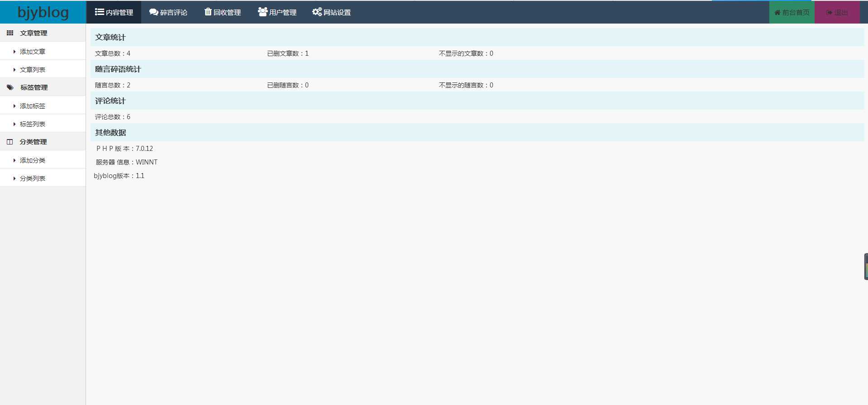
Task: Click the speech bubbles icon beside 碎言评论
Action: pos(153,12)
